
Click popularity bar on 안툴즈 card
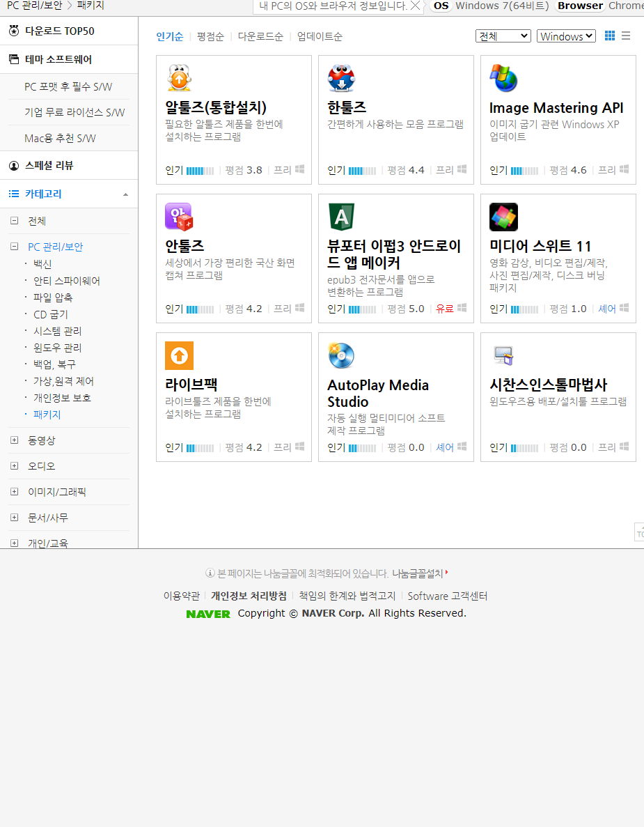tap(201, 309)
